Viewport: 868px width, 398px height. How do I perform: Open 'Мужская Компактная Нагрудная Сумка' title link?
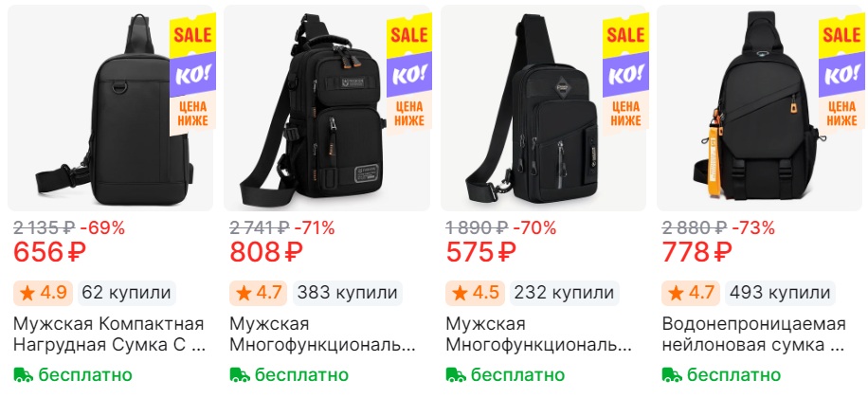[109, 335]
